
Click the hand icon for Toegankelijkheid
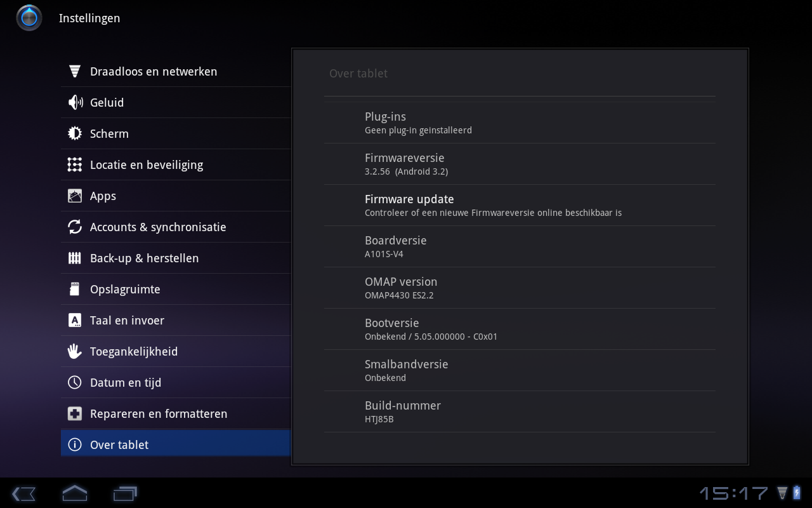(75, 351)
